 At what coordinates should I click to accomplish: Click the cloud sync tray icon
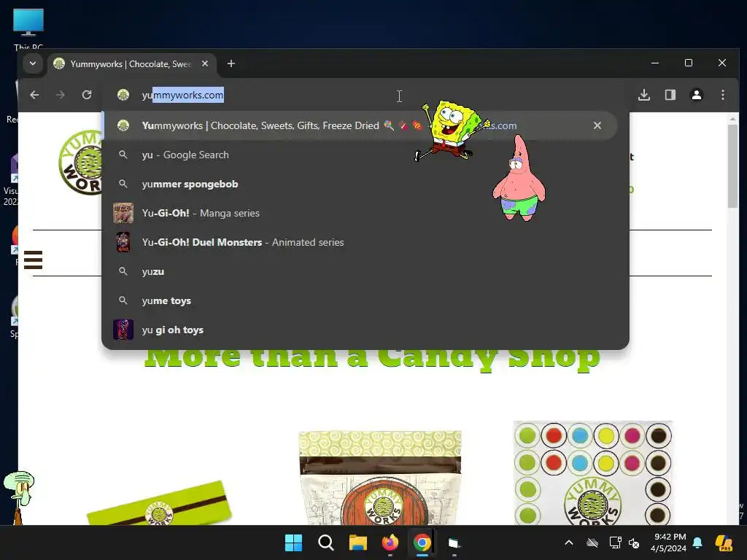tap(592, 542)
